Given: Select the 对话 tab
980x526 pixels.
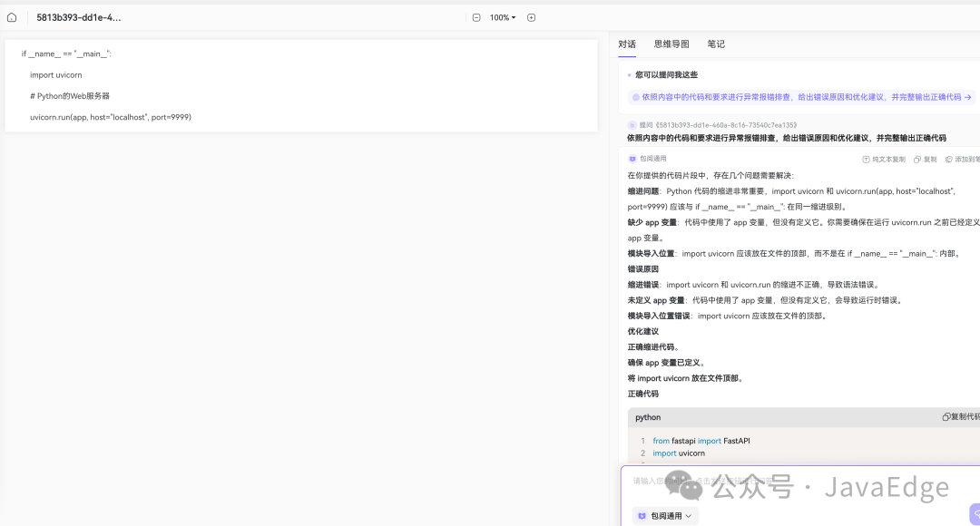Looking at the screenshot, I should [x=628, y=44].
